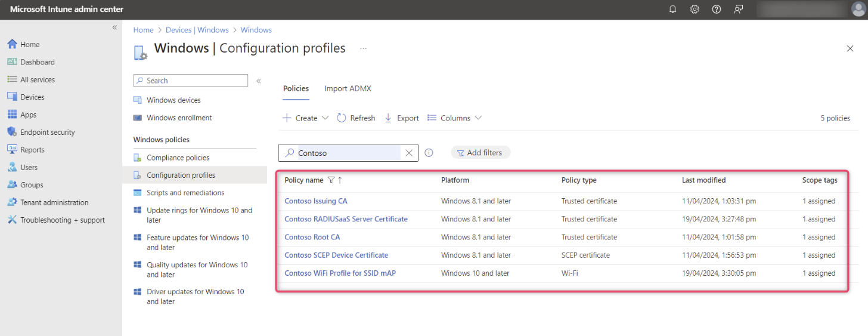The width and height of the screenshot is (868, 336).
Task: Select Compliance policies menu item
Action: pos(178,158)
